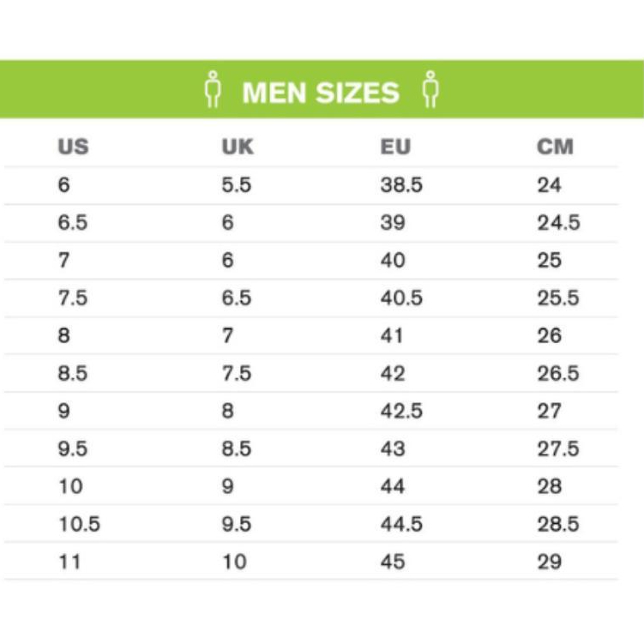Viewport: 644px width, 644px height.
Task: Click the UK size 5.5 cell
Action: pyautogui.click(x=236, y=185)
